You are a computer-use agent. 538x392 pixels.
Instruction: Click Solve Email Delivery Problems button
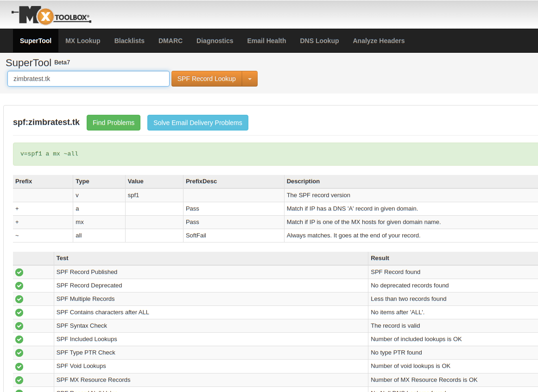pos(197,123)
